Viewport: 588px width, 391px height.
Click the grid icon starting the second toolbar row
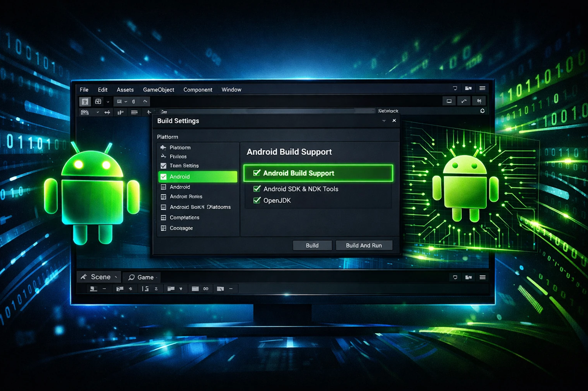85,113
